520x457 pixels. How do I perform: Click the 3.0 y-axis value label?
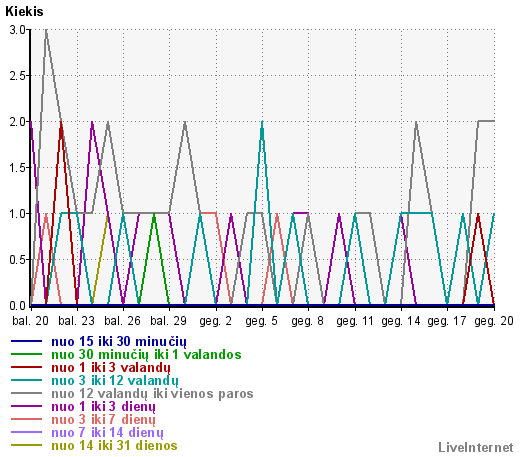coord(18,30)
